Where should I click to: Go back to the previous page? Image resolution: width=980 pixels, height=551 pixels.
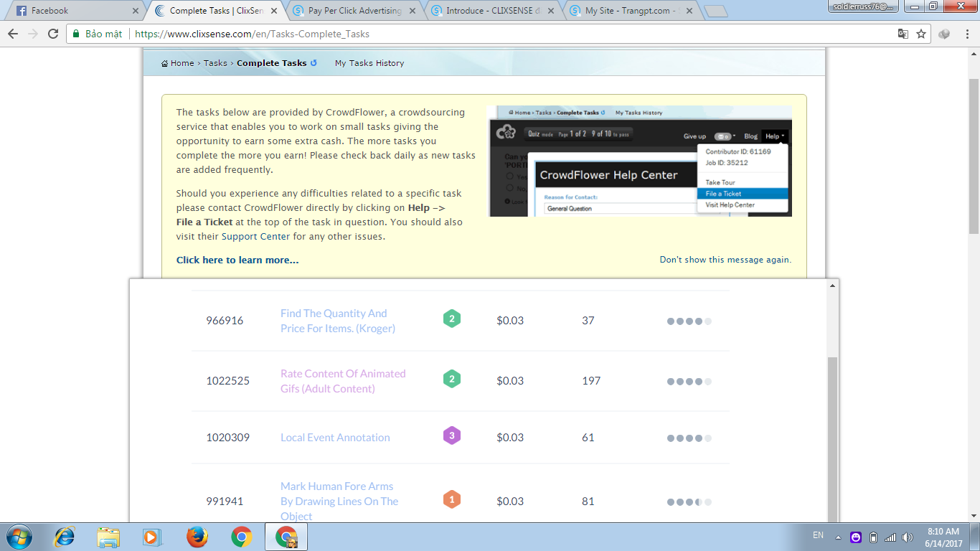click(13, 34)
